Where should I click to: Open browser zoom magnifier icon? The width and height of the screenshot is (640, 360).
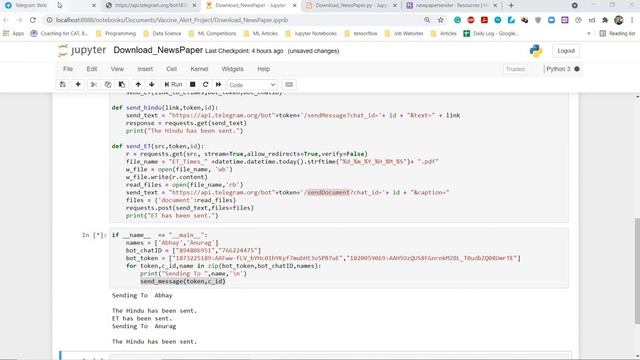(427, 20)
